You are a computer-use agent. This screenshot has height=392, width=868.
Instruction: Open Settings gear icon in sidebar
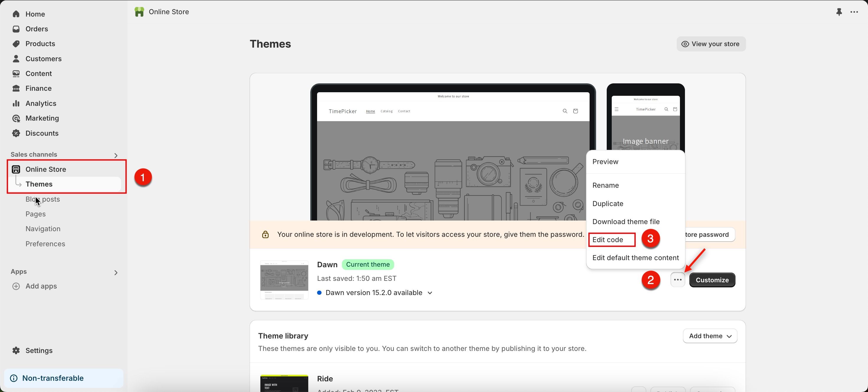point(16,350)
